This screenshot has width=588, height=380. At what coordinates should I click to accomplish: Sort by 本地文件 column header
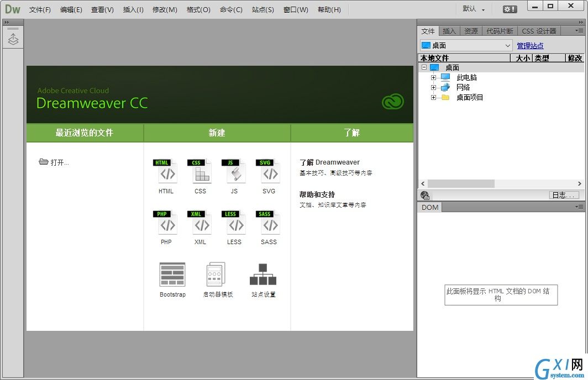tap(464, 58)
